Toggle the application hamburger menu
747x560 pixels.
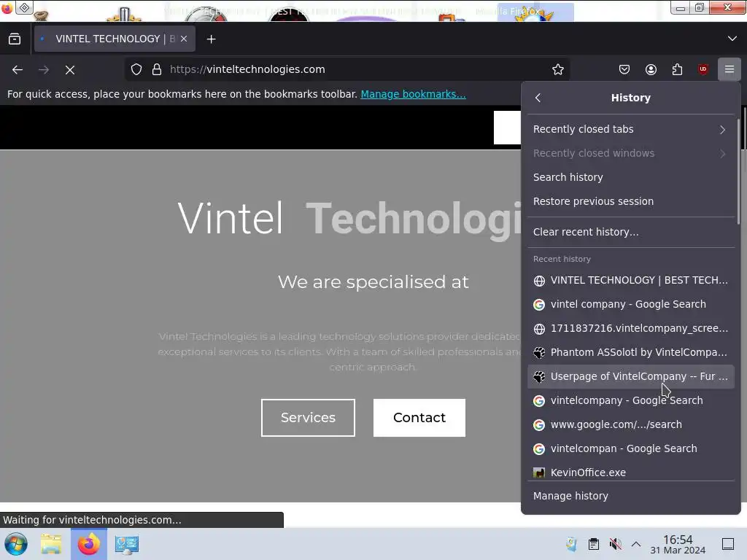(x=729, y=69)
